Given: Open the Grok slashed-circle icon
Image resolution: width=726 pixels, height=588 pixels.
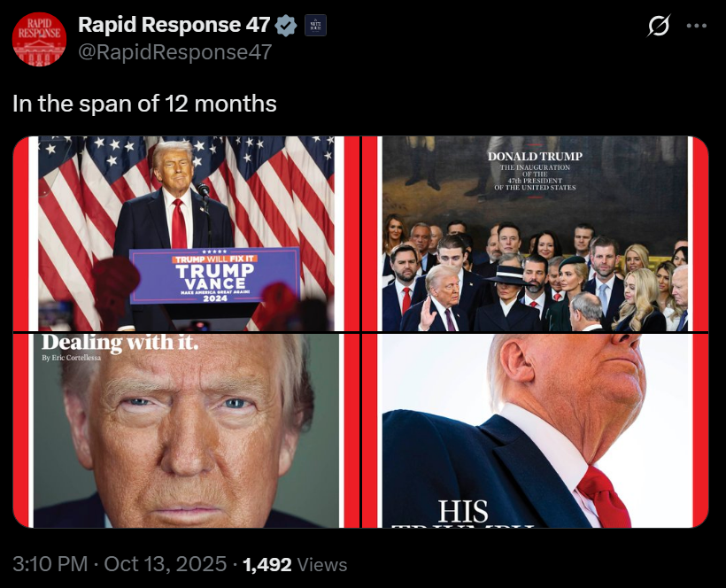Looking at the screenshot, I should point(659,26).
